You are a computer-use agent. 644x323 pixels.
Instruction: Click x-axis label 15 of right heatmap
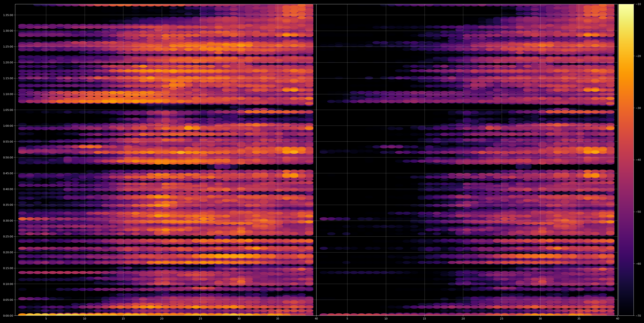[x=425, y=319]
